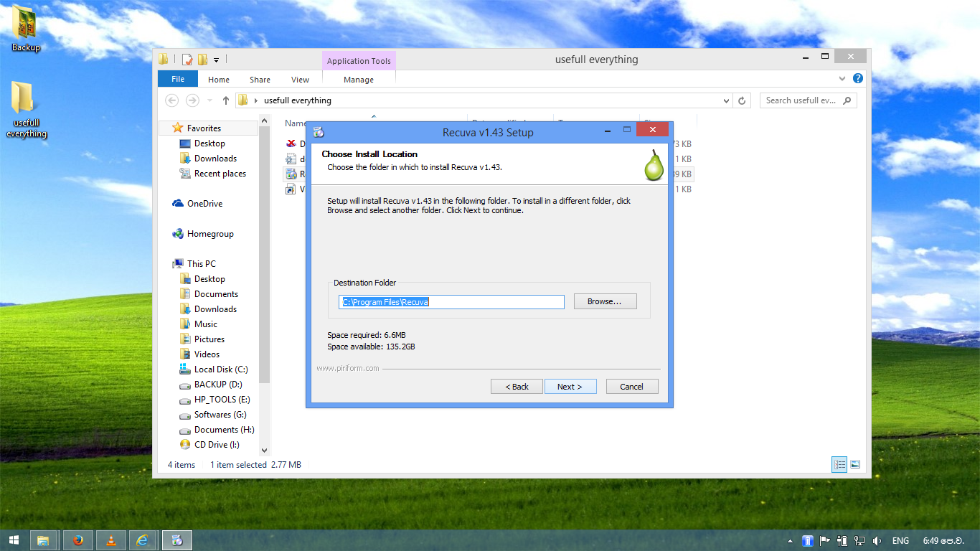Click the Search usefull everything box
The height and width of the screenshot is (551, 980).
(x=808, y=100)
